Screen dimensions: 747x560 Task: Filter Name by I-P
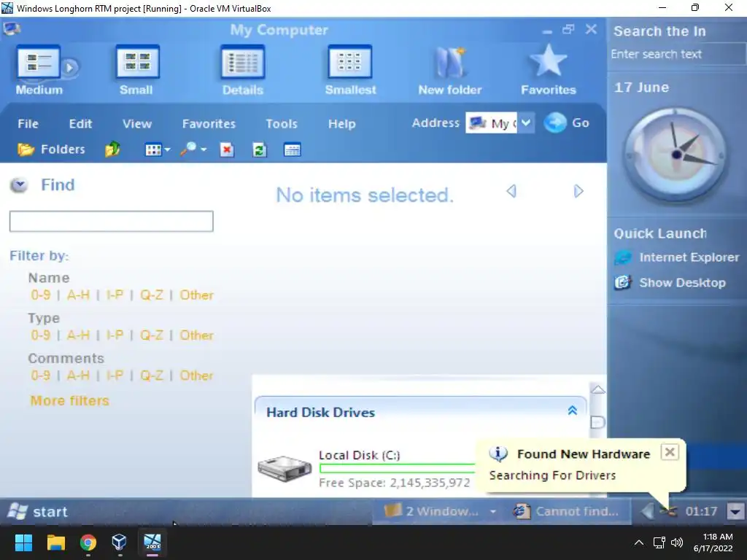(115, 295)
